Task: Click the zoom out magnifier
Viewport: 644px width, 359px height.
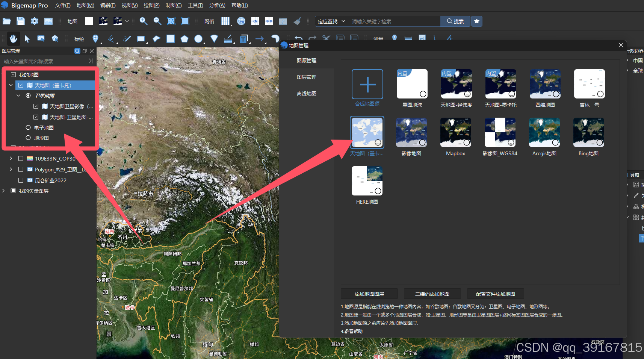Action: 157,21
